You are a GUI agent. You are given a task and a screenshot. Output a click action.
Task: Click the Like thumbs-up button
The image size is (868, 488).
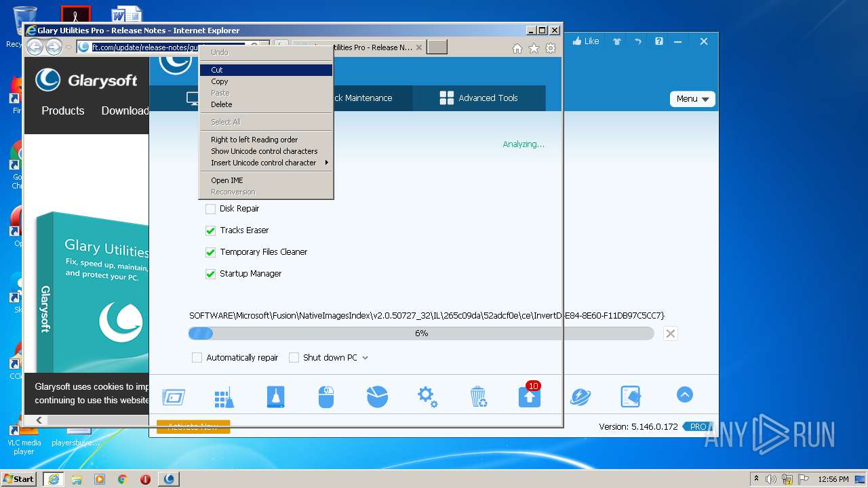coord(586,41)
